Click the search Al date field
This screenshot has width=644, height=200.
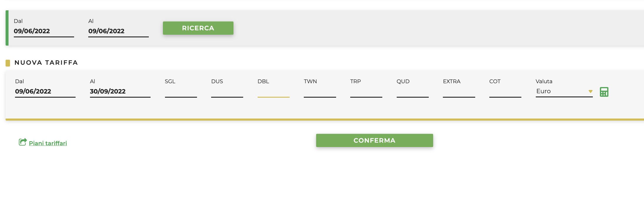tap(118, 31)
